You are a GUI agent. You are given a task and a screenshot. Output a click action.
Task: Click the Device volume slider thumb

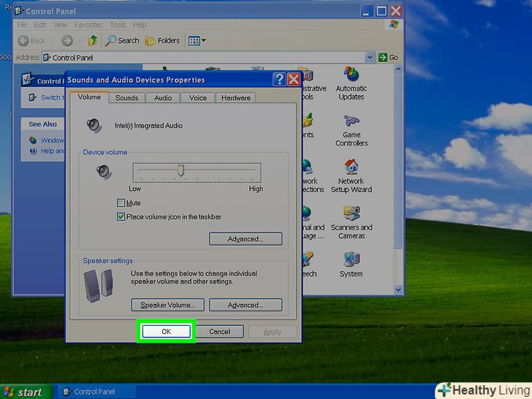pyautogui.click(x=180, y=170)
